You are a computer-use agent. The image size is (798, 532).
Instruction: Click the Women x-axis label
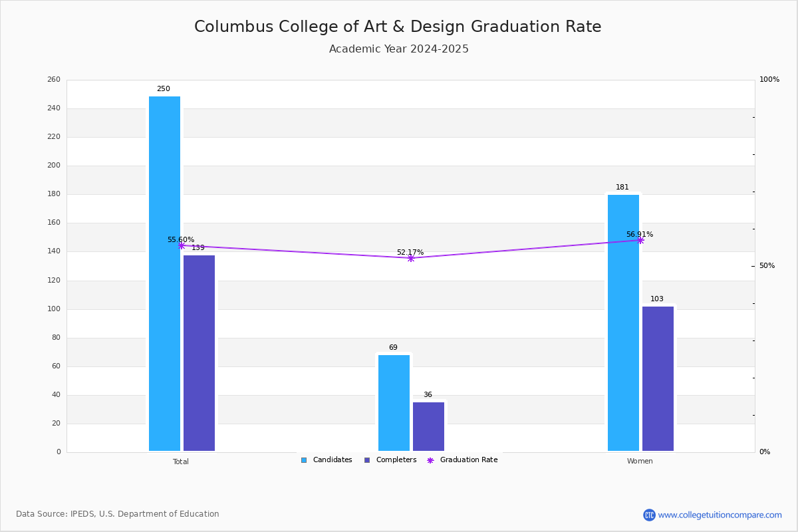coord(640,462)
